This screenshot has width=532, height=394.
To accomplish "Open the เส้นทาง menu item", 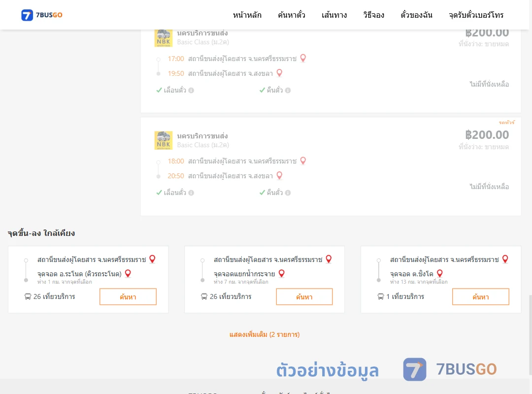I will (x=334, y=15).
